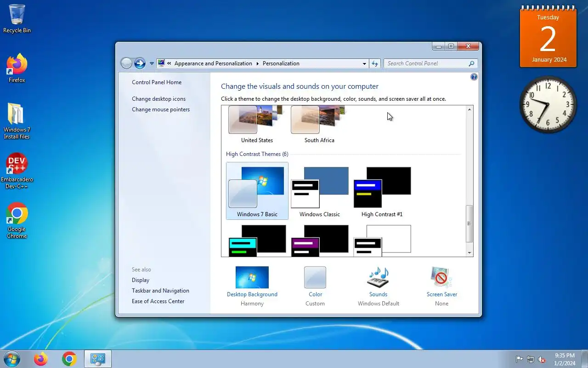The width and height of the screenshot is (588, 368).
Task: Select the cyan and green high contrast theme
Action: (257, 240)
